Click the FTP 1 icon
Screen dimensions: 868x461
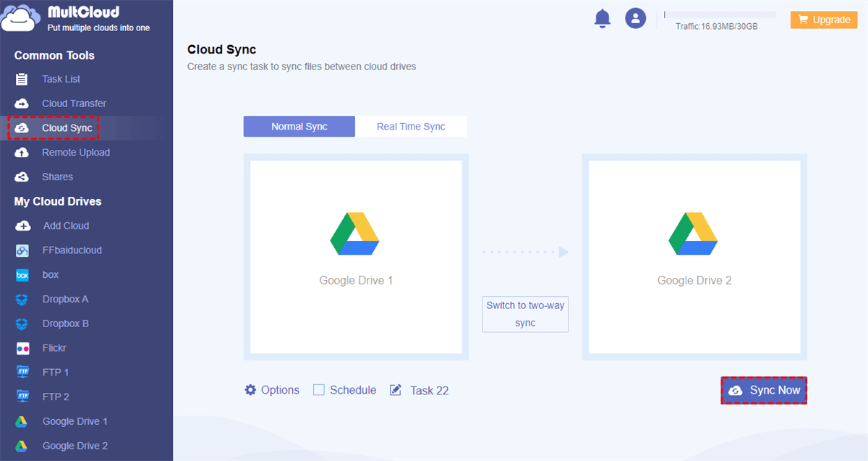pos(22,373)
